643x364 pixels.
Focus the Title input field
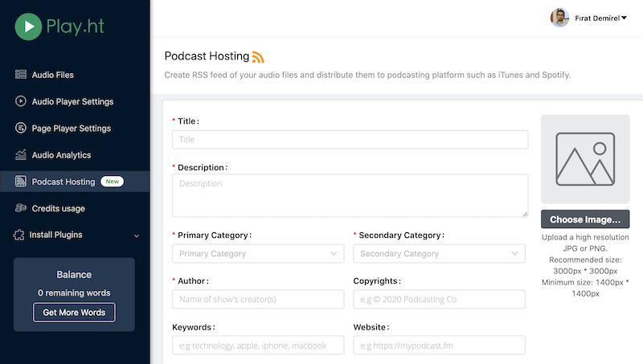(x=350, y=140)
